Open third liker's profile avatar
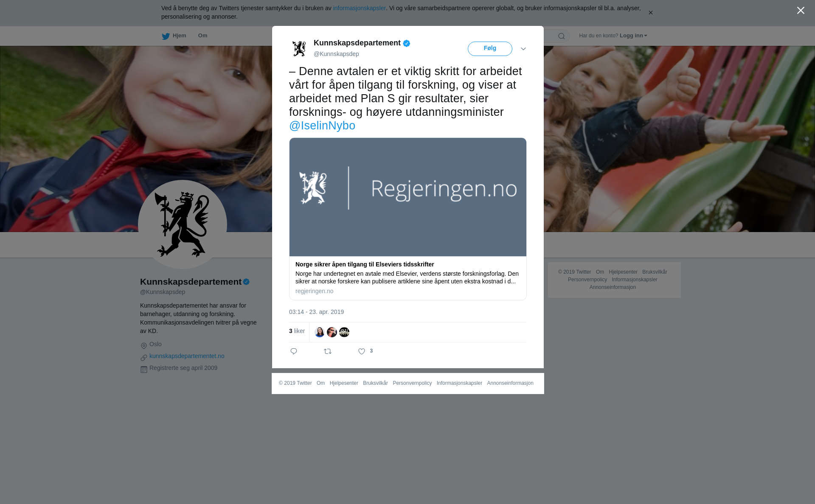 point(344,332)
